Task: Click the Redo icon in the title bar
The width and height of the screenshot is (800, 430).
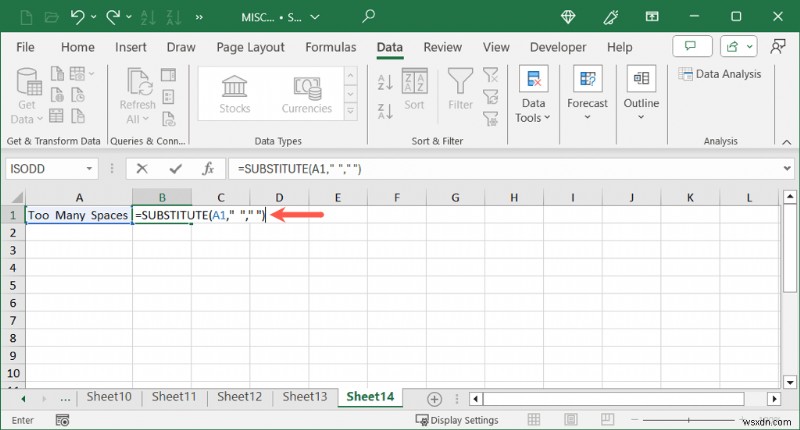Action: (x=113, y=17)
